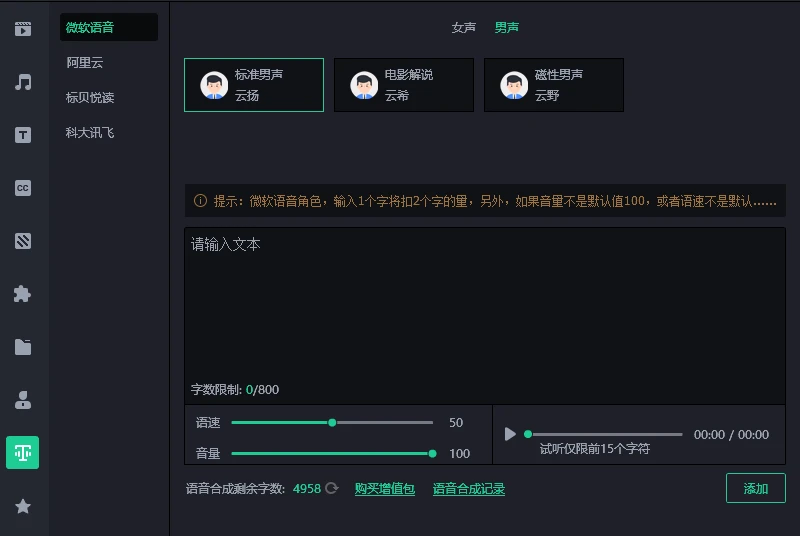800x536 pixels.
Task: Adjust the 音量 volume slider handle
Action: click(x=432, y=453)
